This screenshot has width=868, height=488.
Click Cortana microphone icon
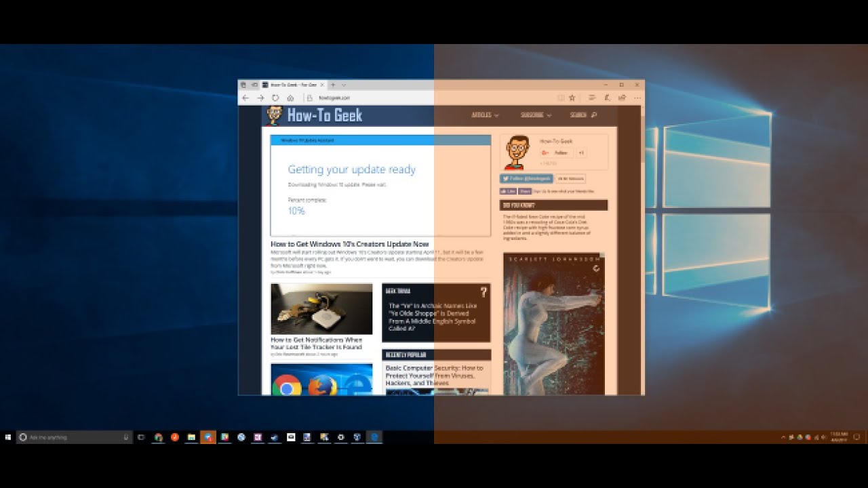tap(126, 437)
